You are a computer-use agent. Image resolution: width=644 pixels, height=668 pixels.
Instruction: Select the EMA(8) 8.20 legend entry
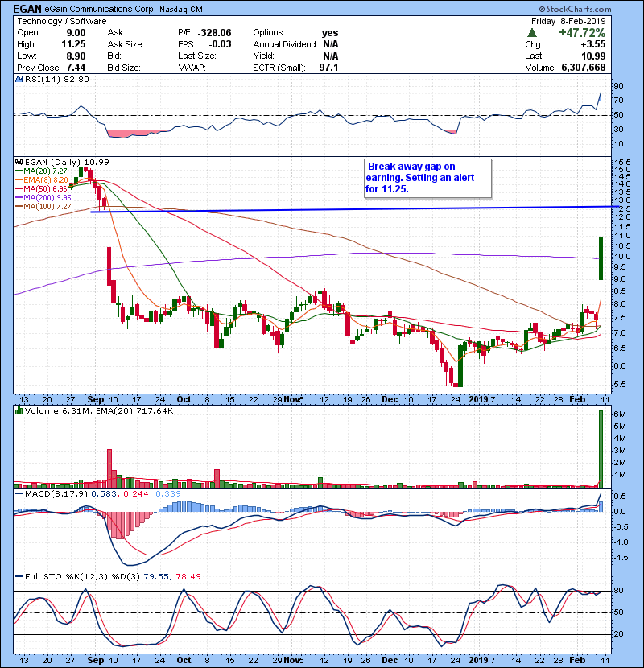tap(42, 180)
